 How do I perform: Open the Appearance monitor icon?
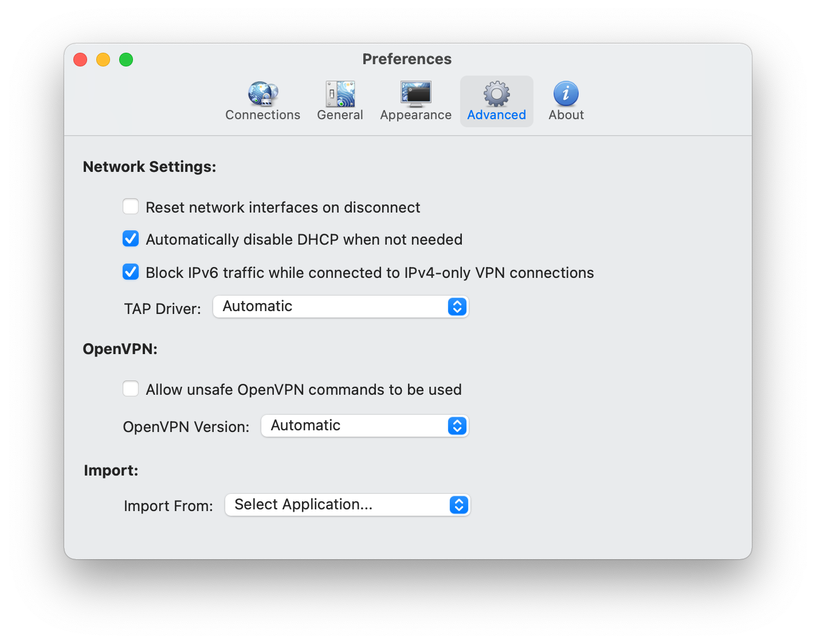click(x=416, y=94)
